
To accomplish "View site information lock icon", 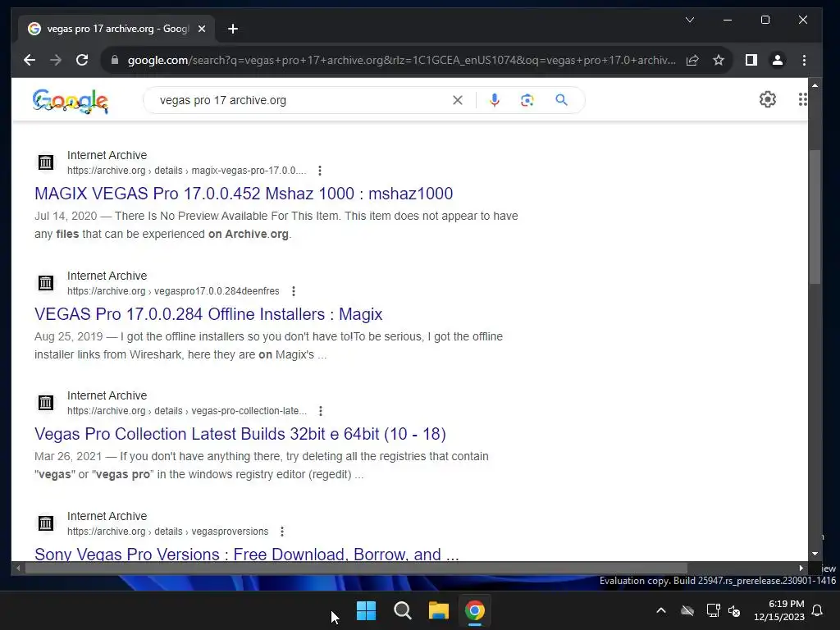I will coord(114,60).
